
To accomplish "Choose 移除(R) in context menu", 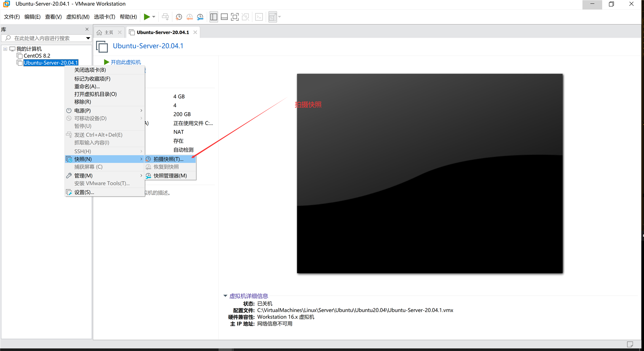I will tap(105, 102).
